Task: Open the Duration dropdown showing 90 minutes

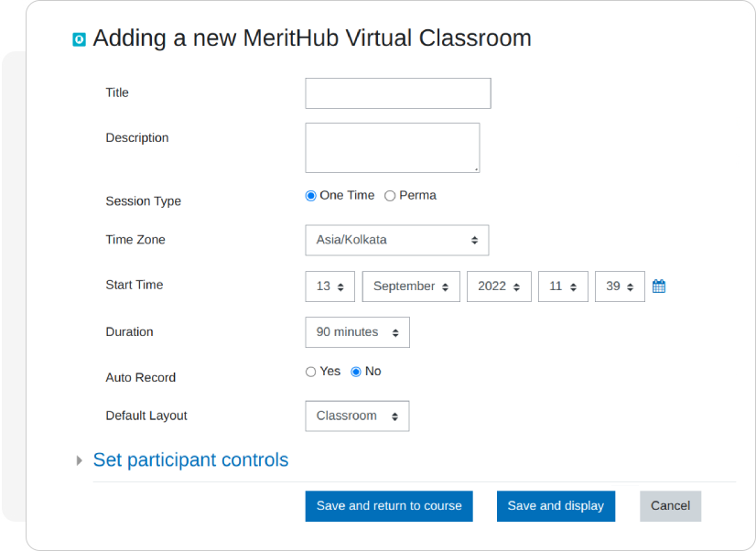Action: coord(357,332)
